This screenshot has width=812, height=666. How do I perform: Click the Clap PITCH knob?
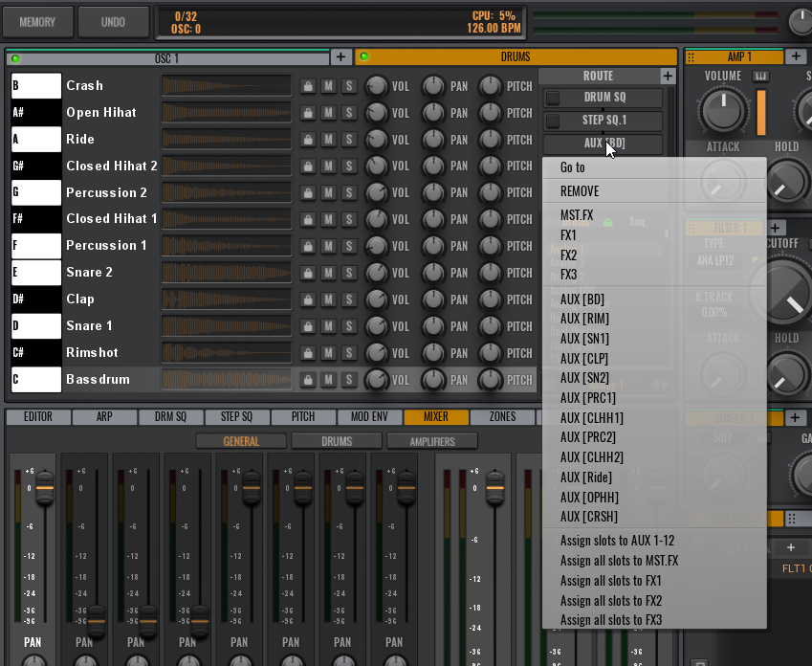coord(490,300)
